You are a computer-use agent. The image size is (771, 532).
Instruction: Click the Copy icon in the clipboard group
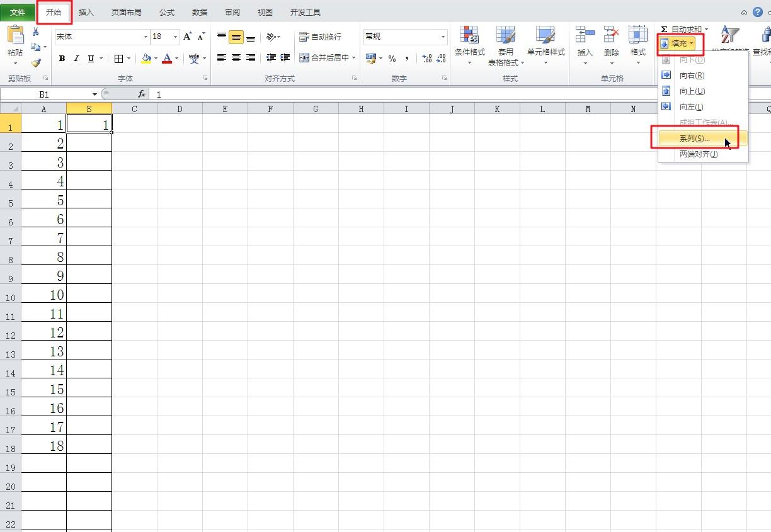[x=36, y=47]
